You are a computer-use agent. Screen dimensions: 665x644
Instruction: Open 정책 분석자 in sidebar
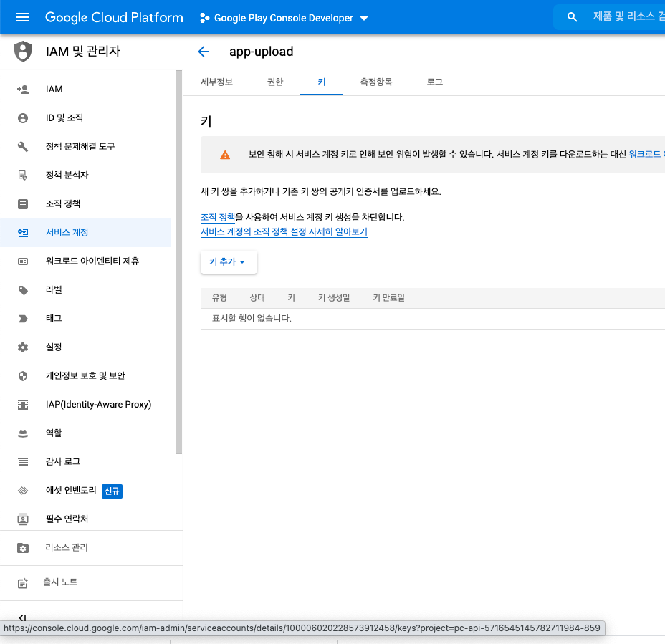click(86, 175)
